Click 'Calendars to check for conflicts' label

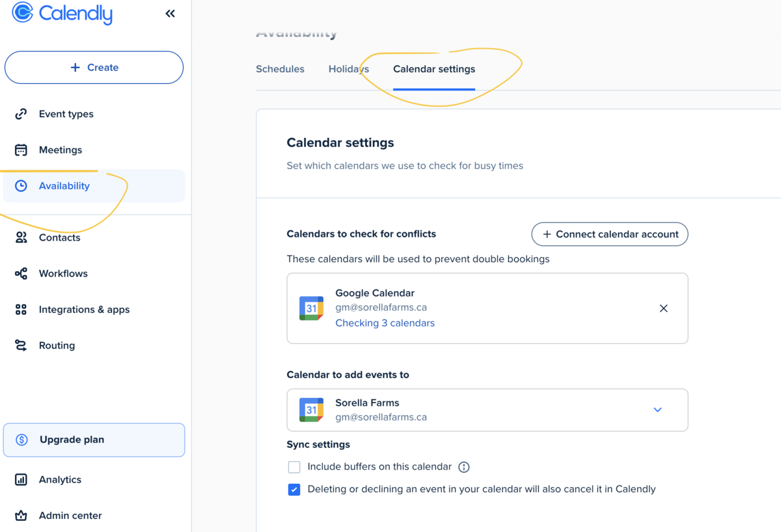[361, 234]
